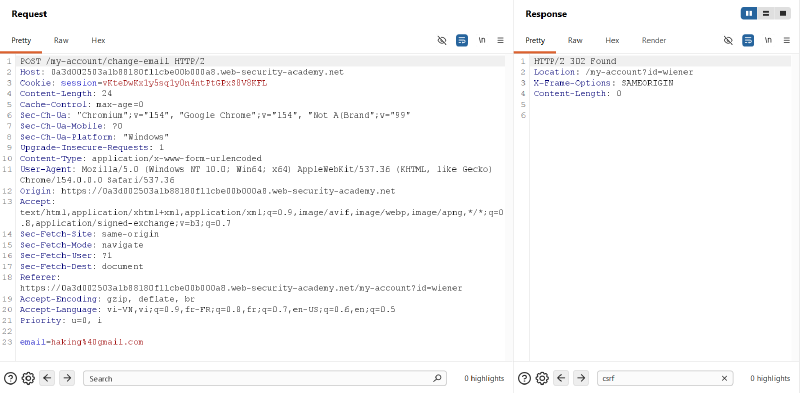The height and width of the screenshot is (393, 800).
Task: Go to previous Request search match
Action: 47,378
